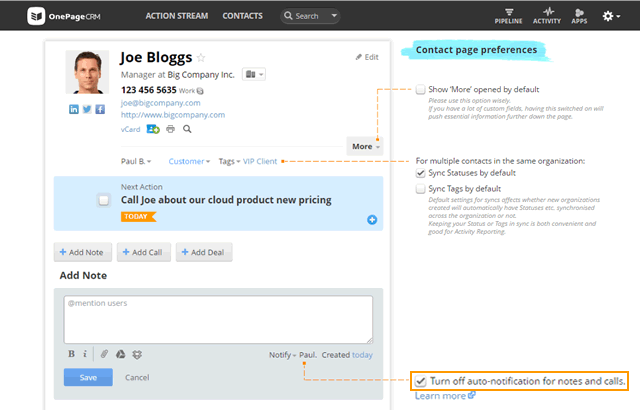The height and width of the screenshot is (410, 640).
Task: Click the blue plus icon in Next Action
Action: (x=372, y=220)
